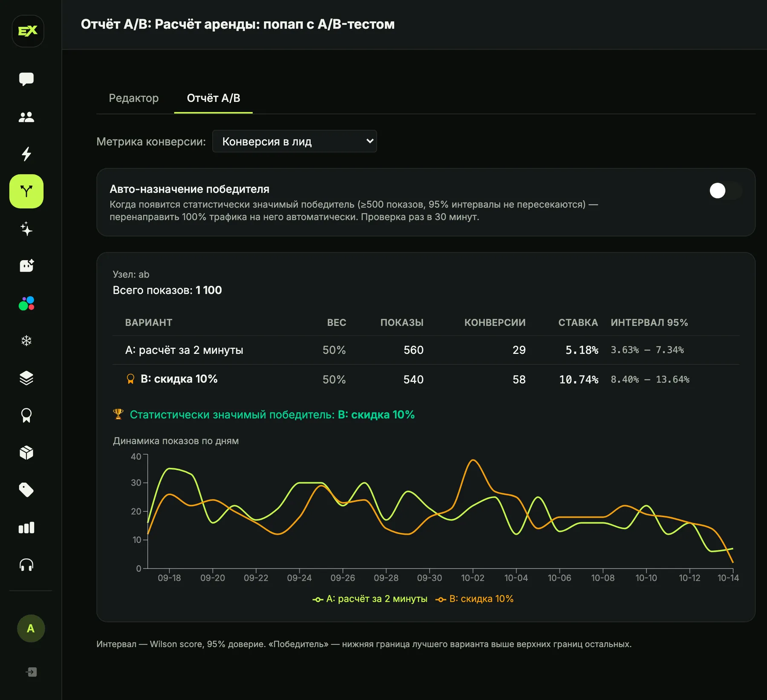Open the lightning bolt automation icon
The width and height of the screenshot is (767, 700).
tap(26, 154)
